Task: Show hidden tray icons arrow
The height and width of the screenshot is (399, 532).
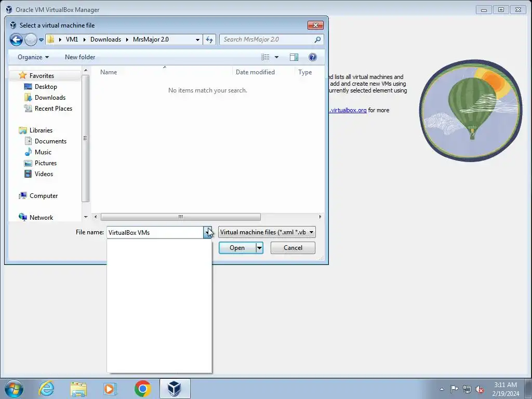Action: click(x=442, y=389)
